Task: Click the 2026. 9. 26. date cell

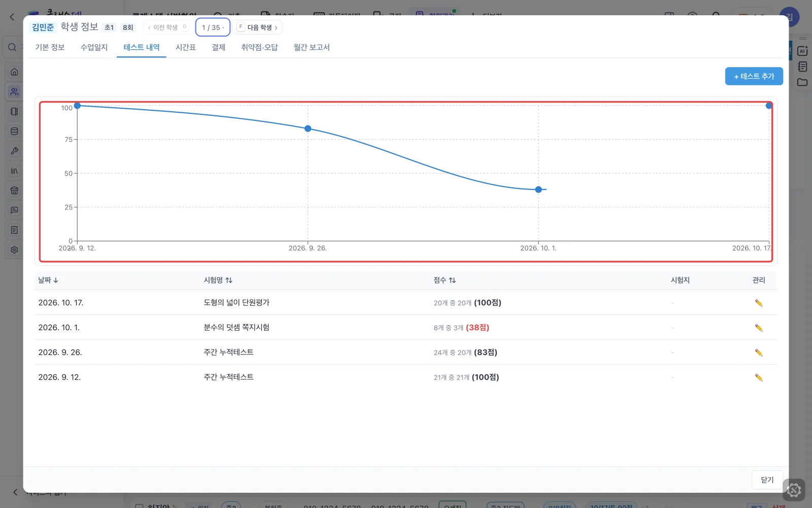Action: pos(60,353)
